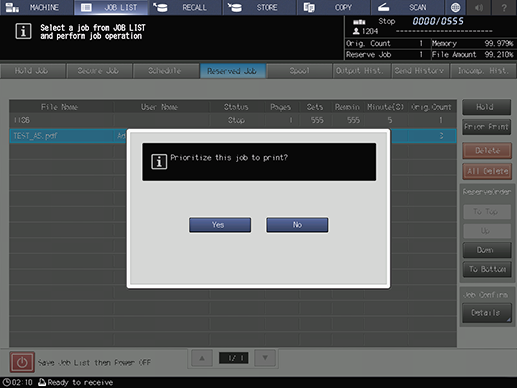
Task: Switch to the COPY tab
Action: [334, 7]
